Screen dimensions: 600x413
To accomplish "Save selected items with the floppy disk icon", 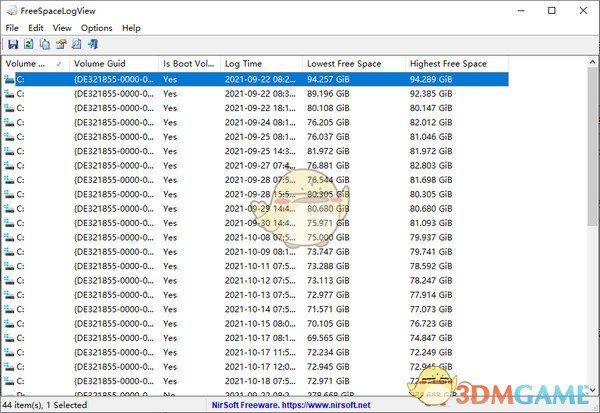I will [13, 44].
